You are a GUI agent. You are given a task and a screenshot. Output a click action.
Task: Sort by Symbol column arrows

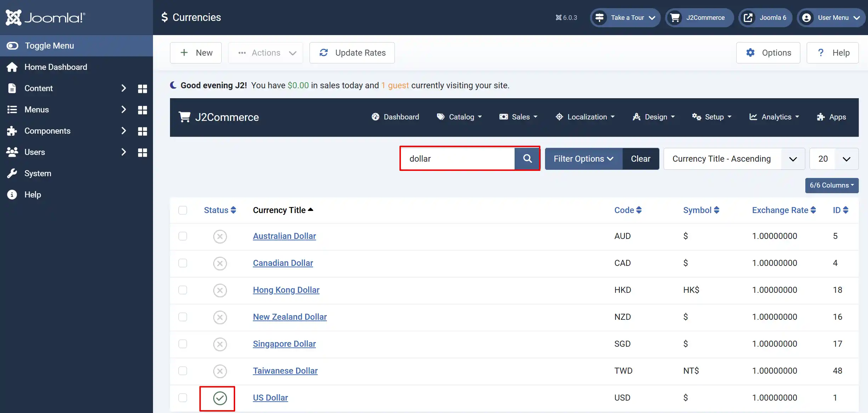[716, 210]
